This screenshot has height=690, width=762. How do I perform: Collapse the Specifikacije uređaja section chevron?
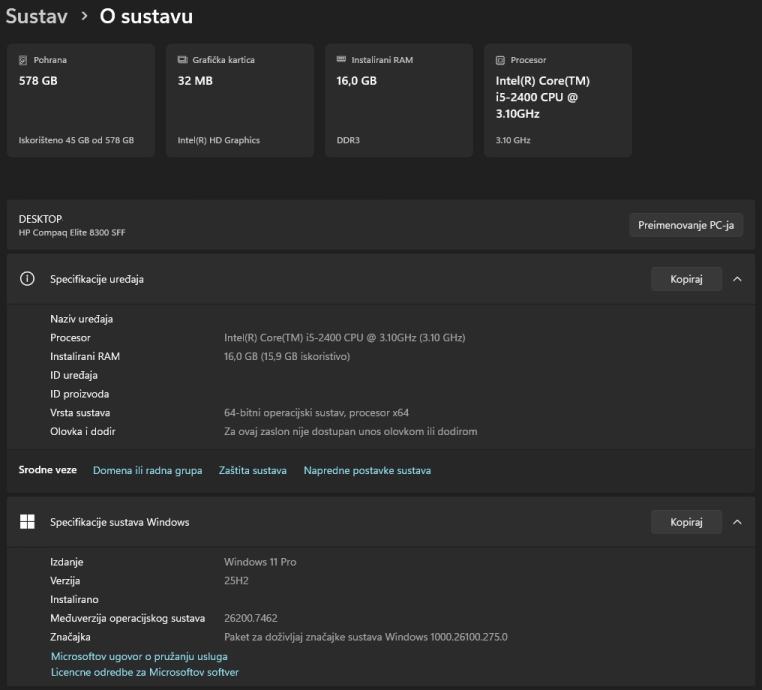point(737,279)
